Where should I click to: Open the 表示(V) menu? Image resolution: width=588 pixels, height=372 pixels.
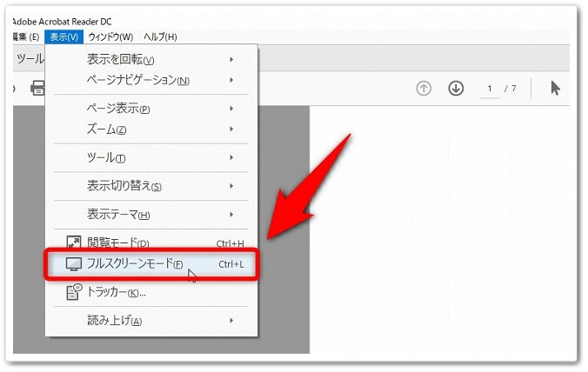coord(63,37)
